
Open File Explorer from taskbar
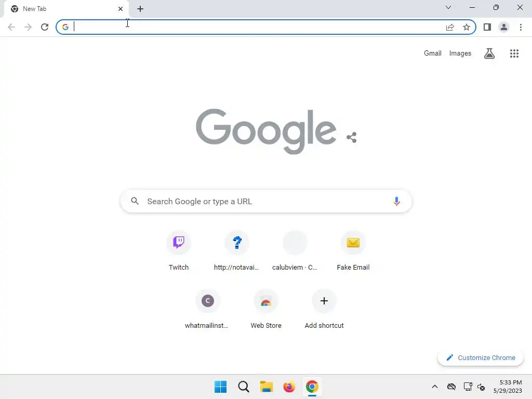[x=267, y=387]
